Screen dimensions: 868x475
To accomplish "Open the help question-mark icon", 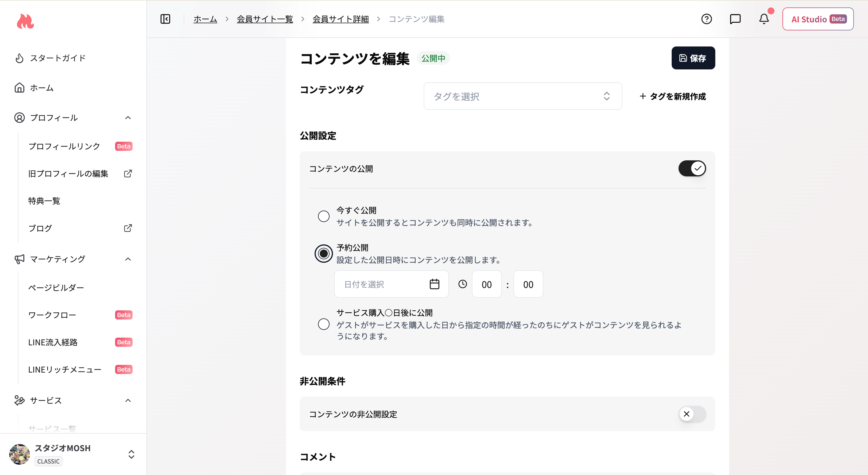I will [706, 19].
